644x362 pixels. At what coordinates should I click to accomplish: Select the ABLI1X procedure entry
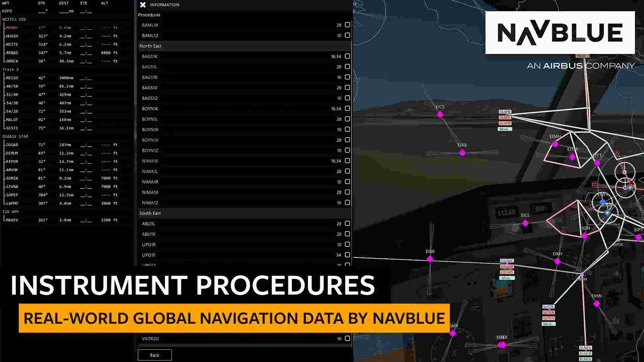(148, 234)
